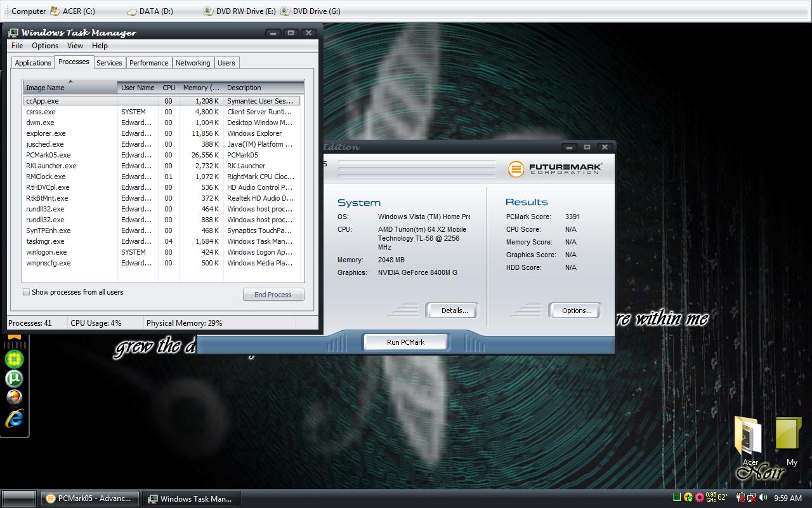The width and height of the screenshot is (812, 508).
Task: Click the green grid CPU tray icon
Action: click(x=677, y=497)
